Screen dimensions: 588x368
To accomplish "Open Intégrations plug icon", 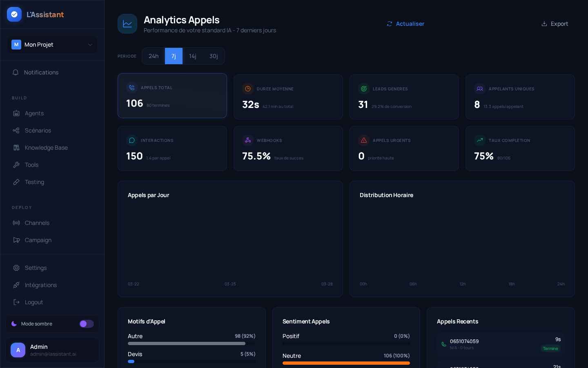I will pos(16,285).
